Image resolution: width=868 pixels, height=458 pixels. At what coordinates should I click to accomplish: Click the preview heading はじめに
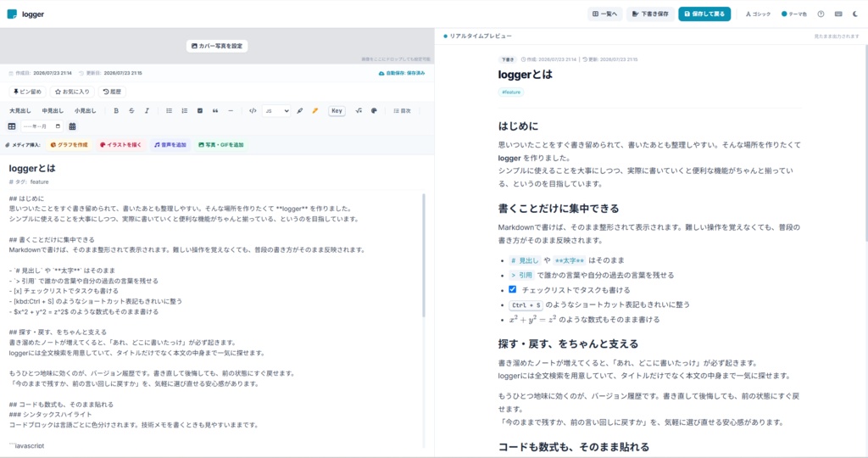click(518, 126)
